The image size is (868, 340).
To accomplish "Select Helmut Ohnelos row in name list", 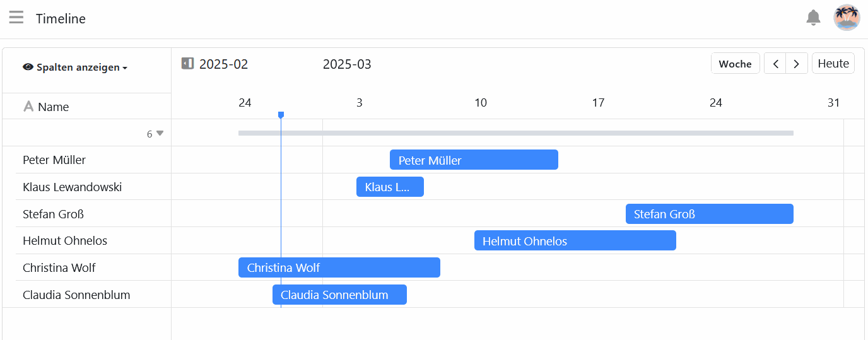I will (65, 241).
